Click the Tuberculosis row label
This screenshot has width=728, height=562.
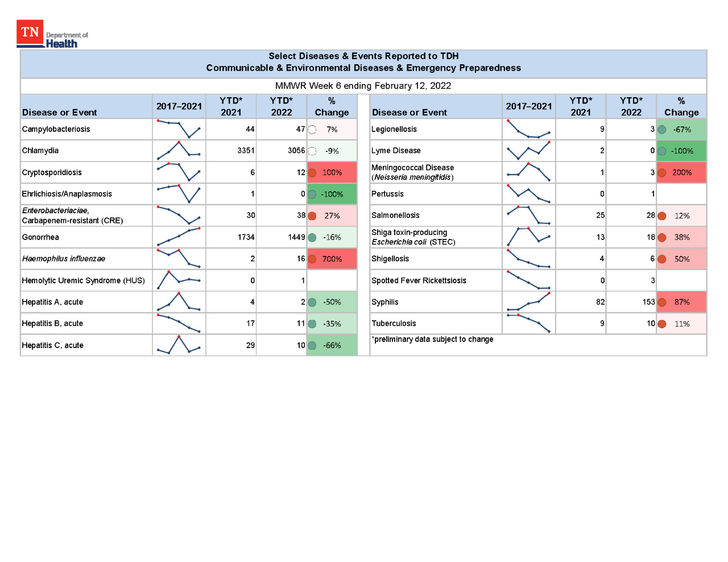[x=394, y=324]
